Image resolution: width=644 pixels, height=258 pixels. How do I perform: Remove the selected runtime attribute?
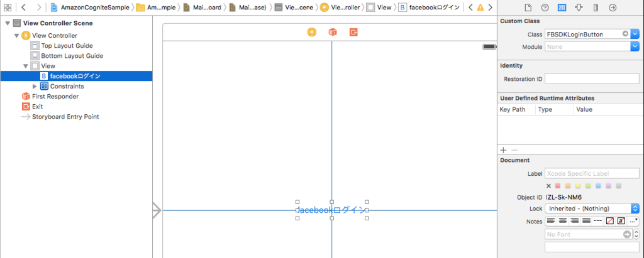point(514,150)
